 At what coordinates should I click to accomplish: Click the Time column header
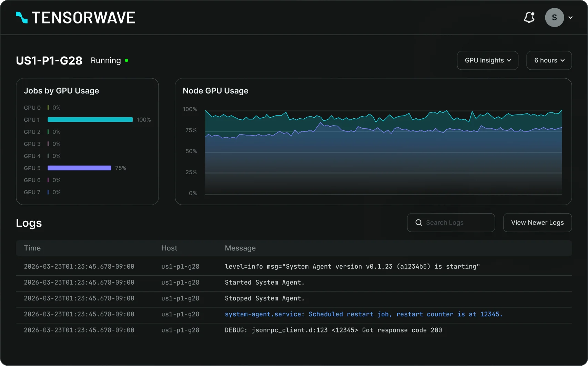click(x=32, y=248)
